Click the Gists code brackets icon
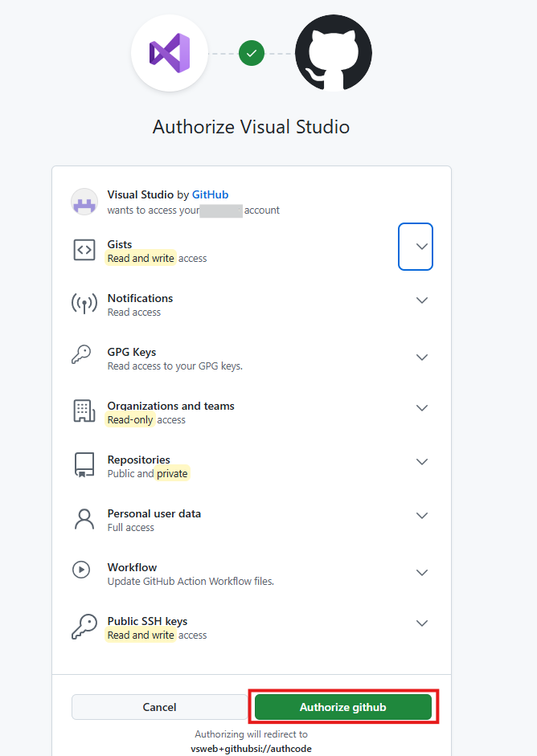Screen dimensions: 537x756 tap(84, 251)
